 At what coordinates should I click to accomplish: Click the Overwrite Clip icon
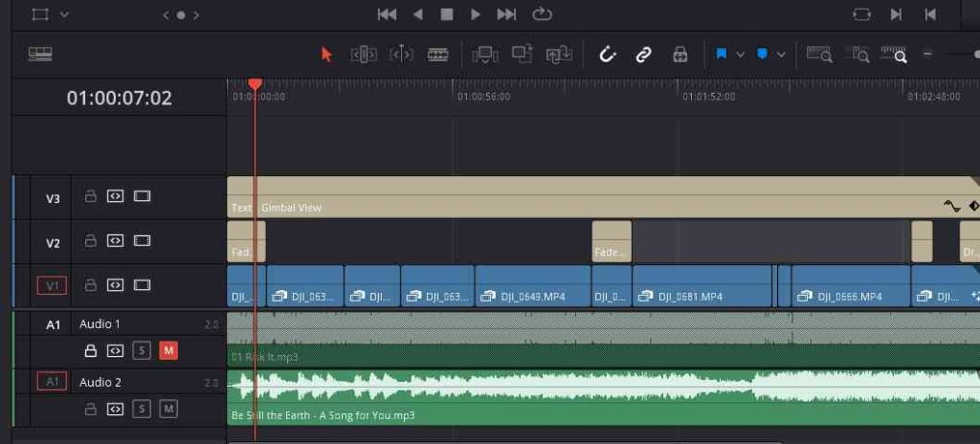pos(522,55)
